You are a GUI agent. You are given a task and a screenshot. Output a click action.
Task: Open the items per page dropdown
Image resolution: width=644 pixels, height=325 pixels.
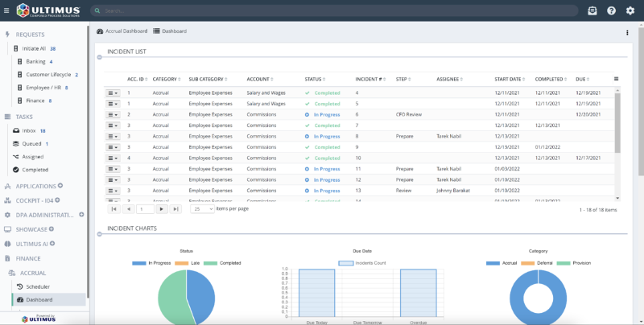coord(202,209)
